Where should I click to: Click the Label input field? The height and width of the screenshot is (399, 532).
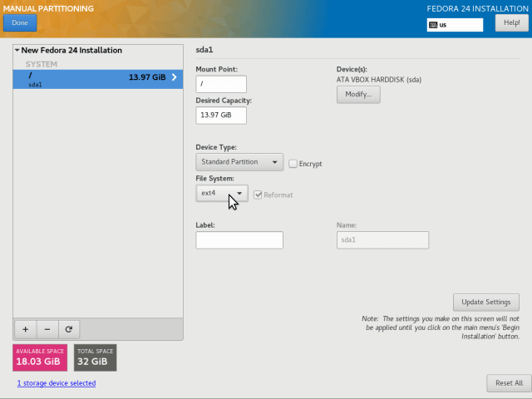[x=239, y=240]
